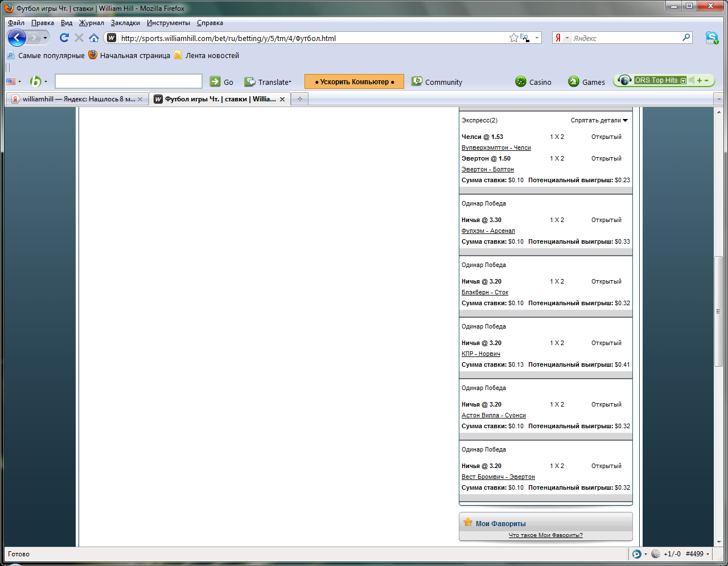Reload the page with the refresh icon
This screenshot has height=566, width=728.
coord(64,38)
